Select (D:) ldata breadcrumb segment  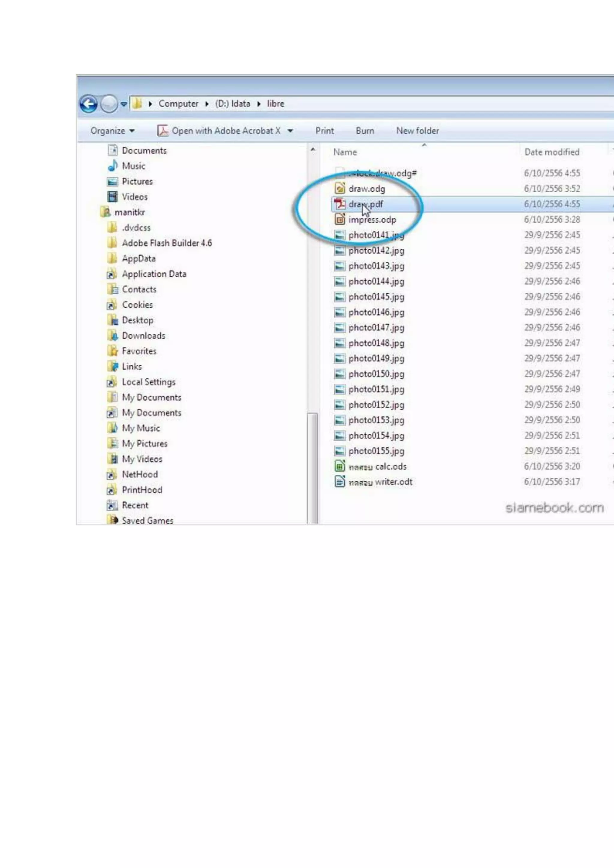click(x=233, y=104)
